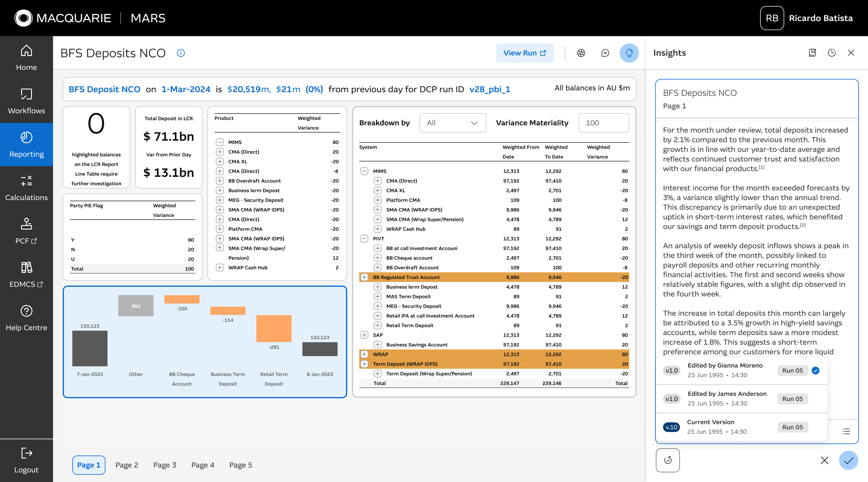Screen dimensions: 868x482
Task: Open the PCF external link
Action: [x=26, y=231]
